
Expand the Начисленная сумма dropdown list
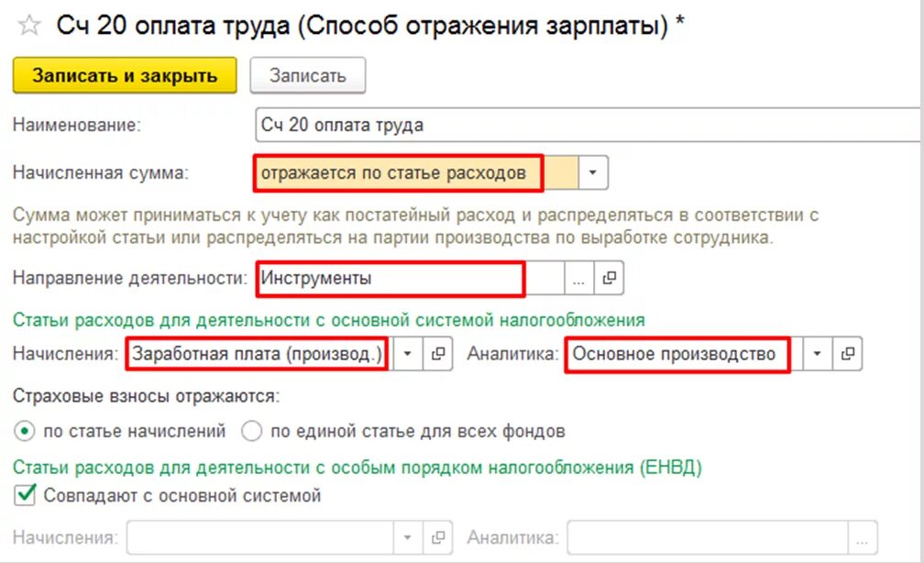(593, 172)
